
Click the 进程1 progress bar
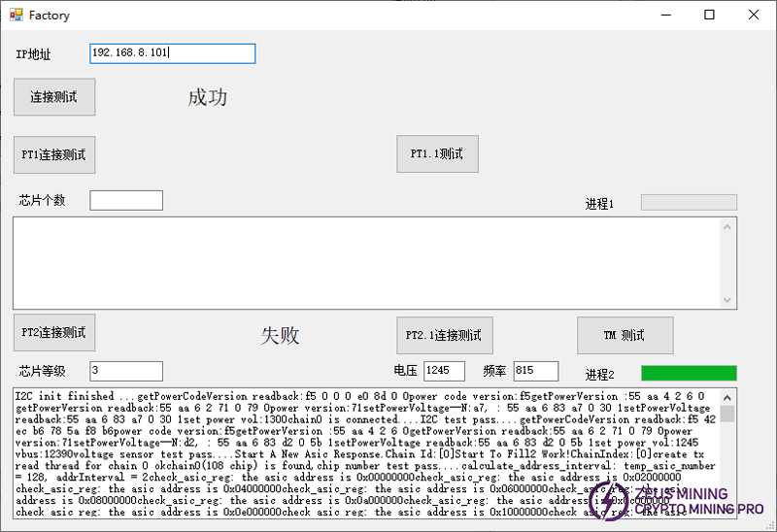pos(689,202)
